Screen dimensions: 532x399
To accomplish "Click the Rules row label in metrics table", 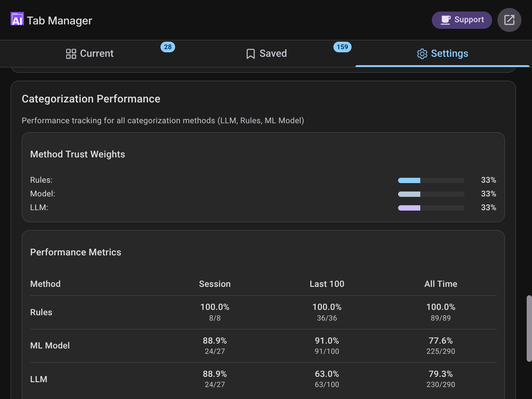I will tap(41, 313).
